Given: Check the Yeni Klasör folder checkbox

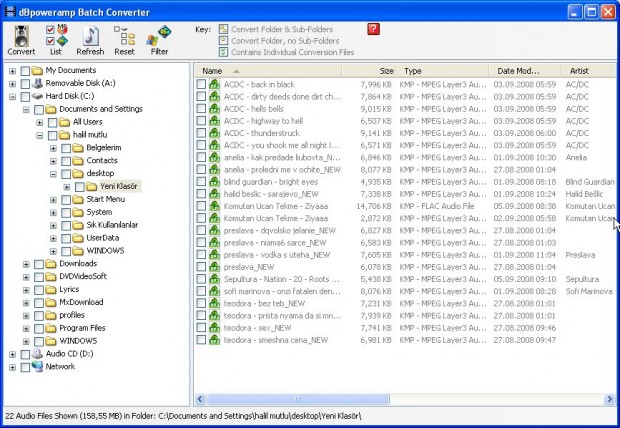Looking at the screenshot, I should (x=80, y=187).
